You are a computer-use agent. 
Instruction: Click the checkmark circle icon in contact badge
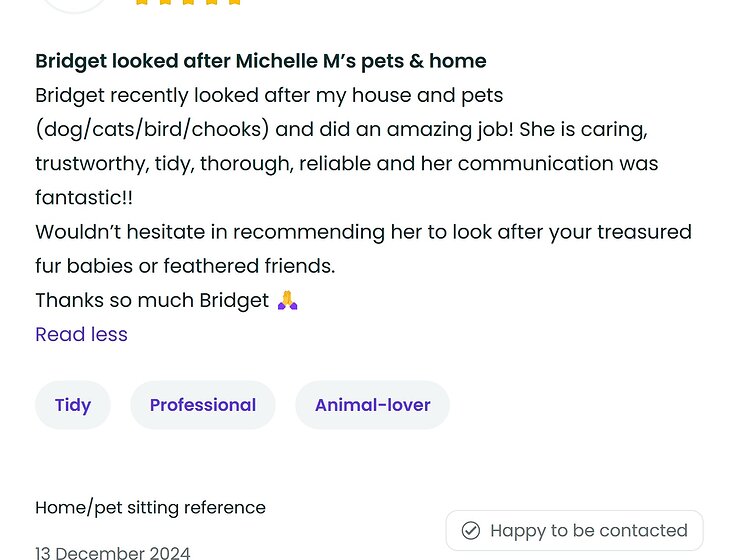[x=471, y=530]
